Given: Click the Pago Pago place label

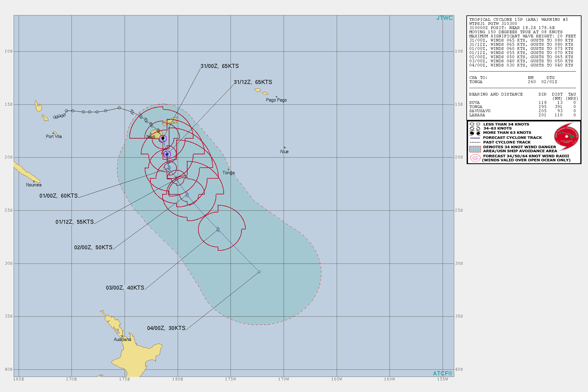Looking at the screenshot, I should (x=276, y=100).
